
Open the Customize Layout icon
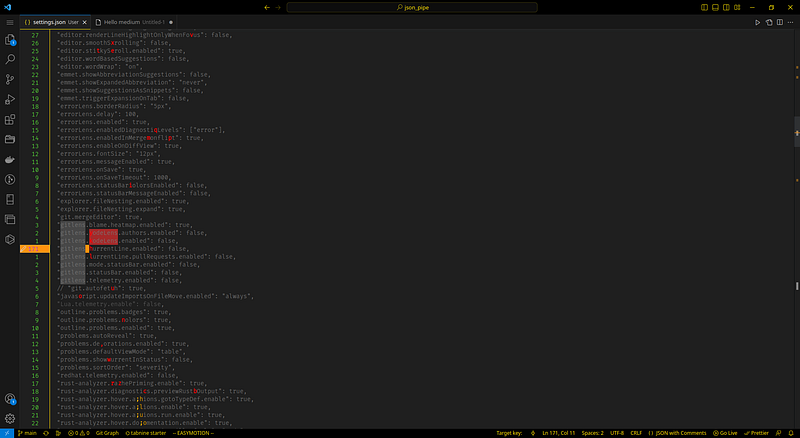click(x=737, y=7)
